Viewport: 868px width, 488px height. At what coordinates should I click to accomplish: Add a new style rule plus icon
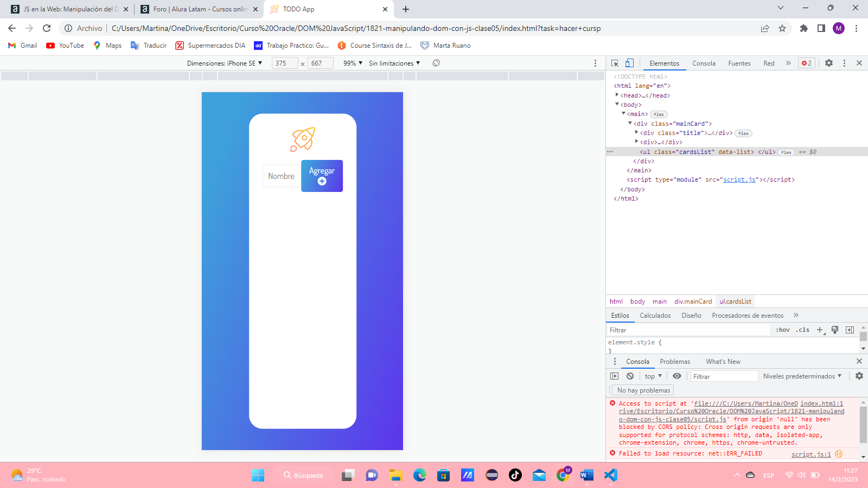[820, 330]
